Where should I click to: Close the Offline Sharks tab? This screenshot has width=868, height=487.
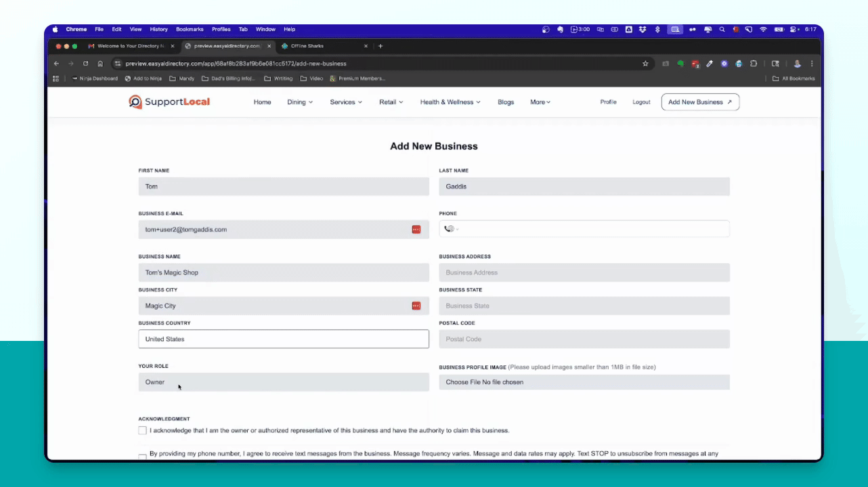tap(366, 46)
